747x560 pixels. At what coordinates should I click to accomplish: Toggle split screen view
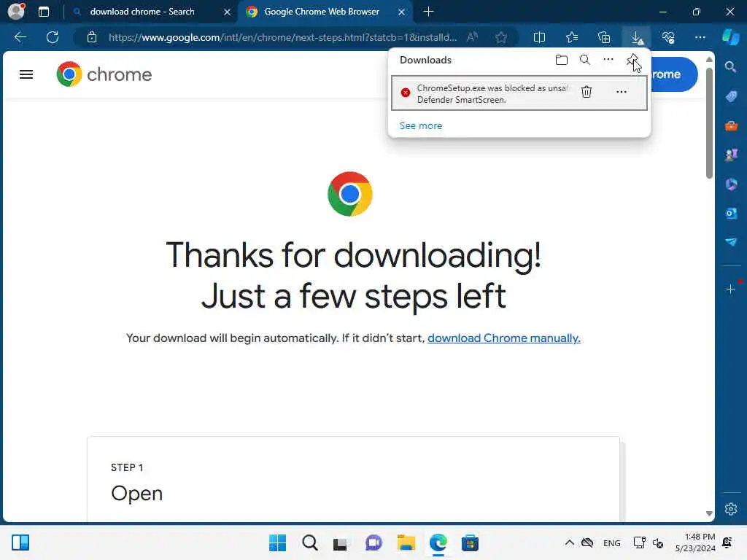tap(539, 37)
